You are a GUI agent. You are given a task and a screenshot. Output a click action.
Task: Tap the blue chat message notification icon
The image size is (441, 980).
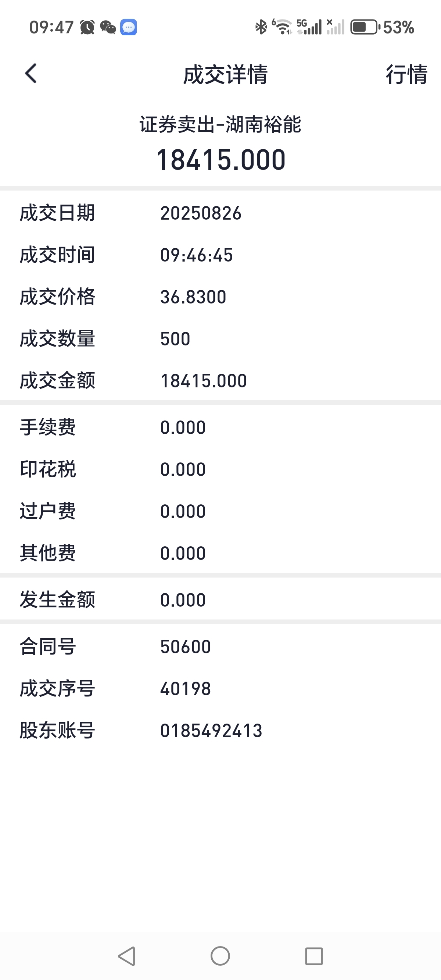[129, 27]
